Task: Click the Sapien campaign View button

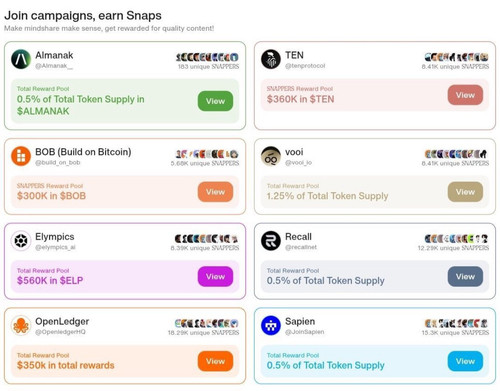Action: [465, 361]
